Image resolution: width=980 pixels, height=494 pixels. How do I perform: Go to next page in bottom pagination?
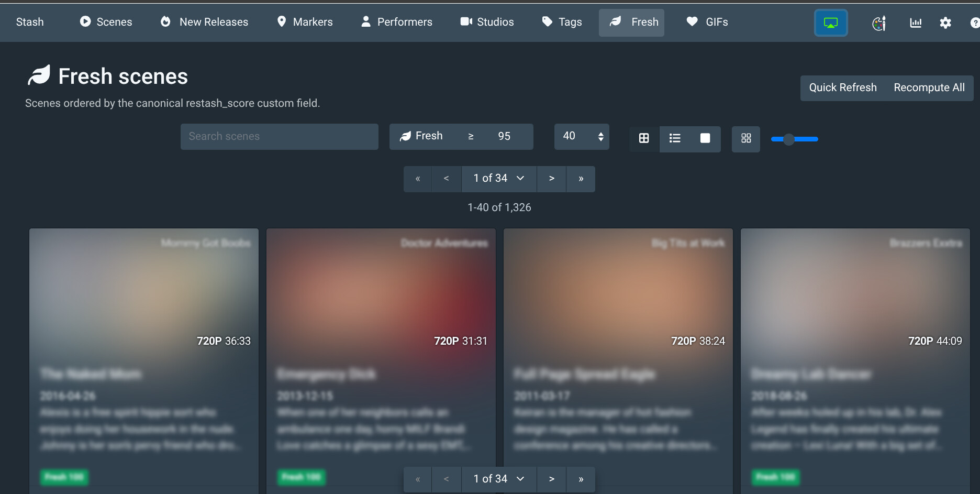(x=551, y=479)
